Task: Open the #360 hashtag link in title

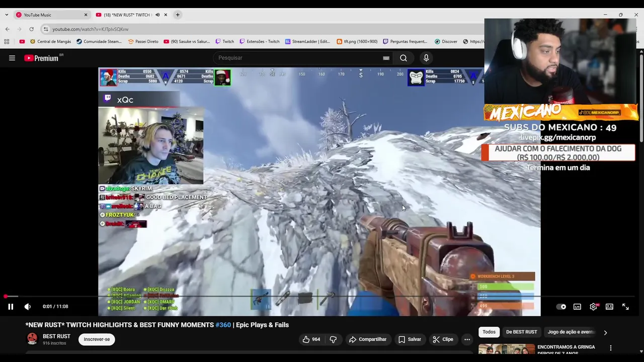Action: point(224,325)
